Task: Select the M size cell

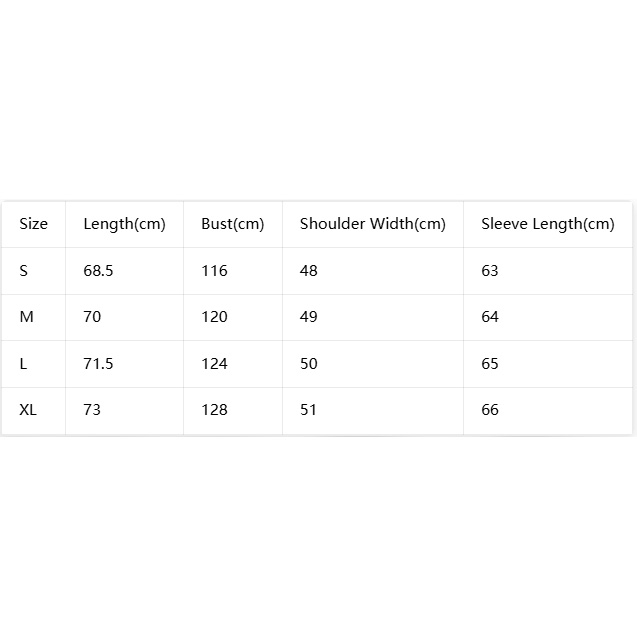Action: pyautogui.click(x=26, y=317)
